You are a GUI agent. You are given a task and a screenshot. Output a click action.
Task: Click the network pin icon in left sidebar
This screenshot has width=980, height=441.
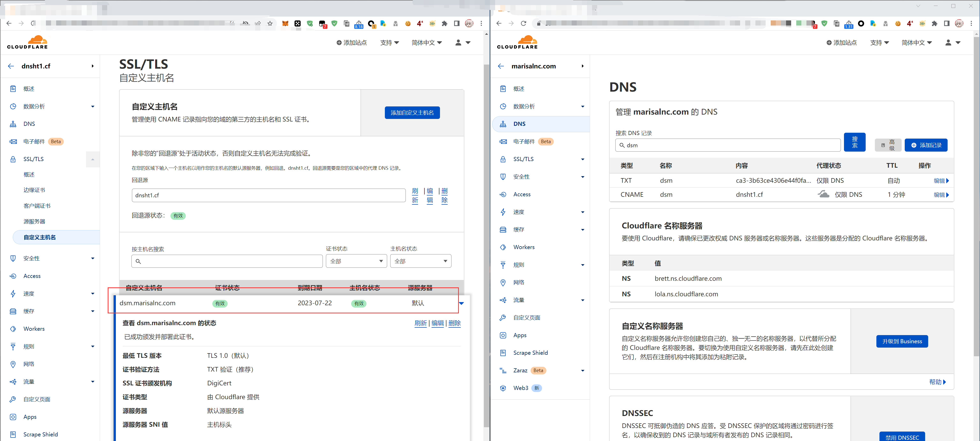point(13,364)
